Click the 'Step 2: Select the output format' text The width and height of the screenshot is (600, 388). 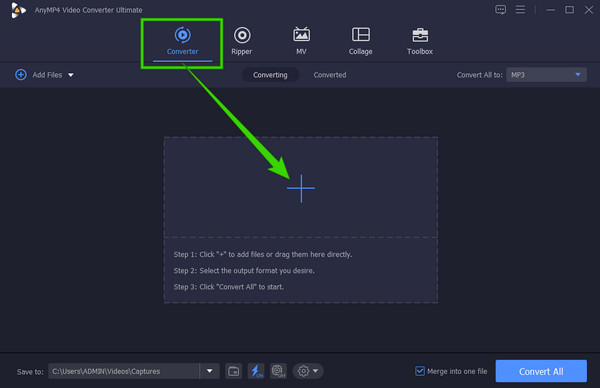click(x=244, y=271)
